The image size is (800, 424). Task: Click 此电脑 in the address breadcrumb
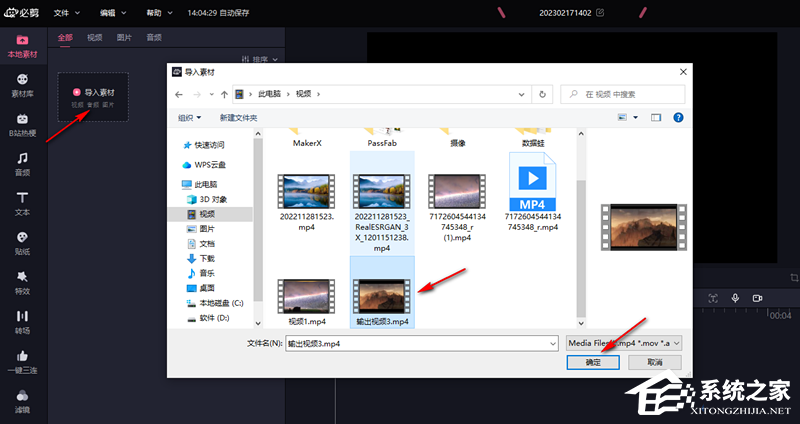[269, 94]
